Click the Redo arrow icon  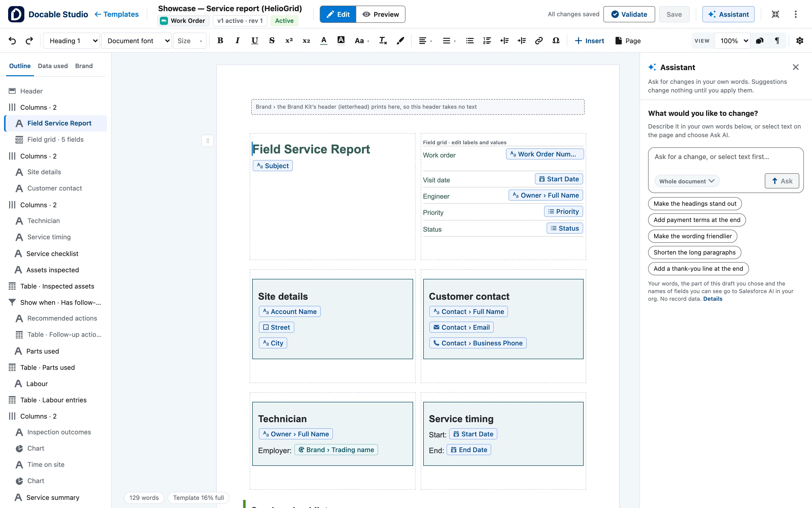tap(29, 41)
